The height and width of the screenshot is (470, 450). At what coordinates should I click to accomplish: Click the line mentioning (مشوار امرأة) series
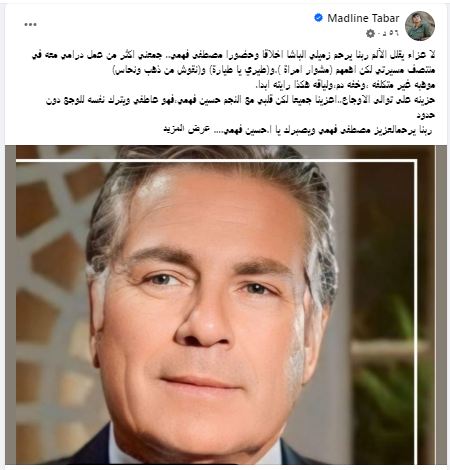tap(274, 70)
